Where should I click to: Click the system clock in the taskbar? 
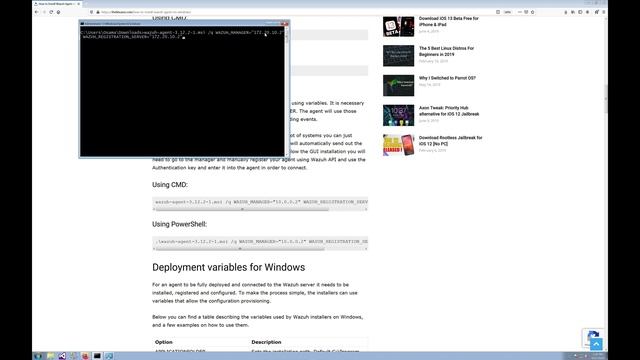click(598, 356)
